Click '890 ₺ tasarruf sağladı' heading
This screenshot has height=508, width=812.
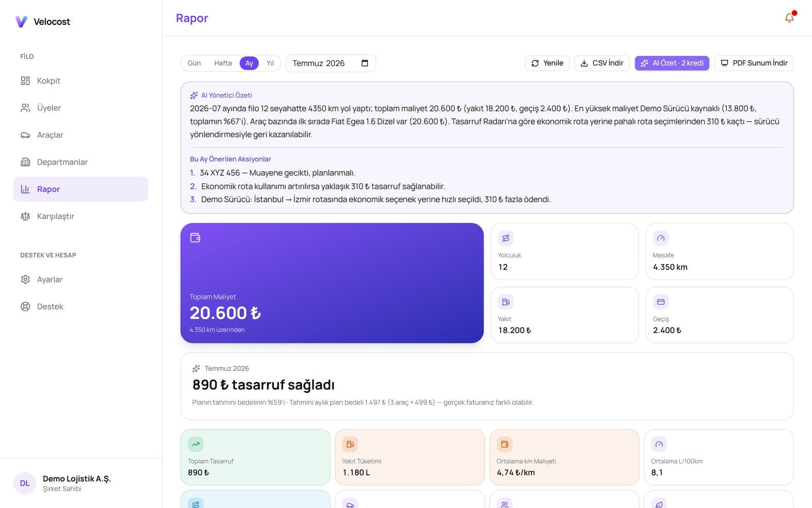(263, 385)
